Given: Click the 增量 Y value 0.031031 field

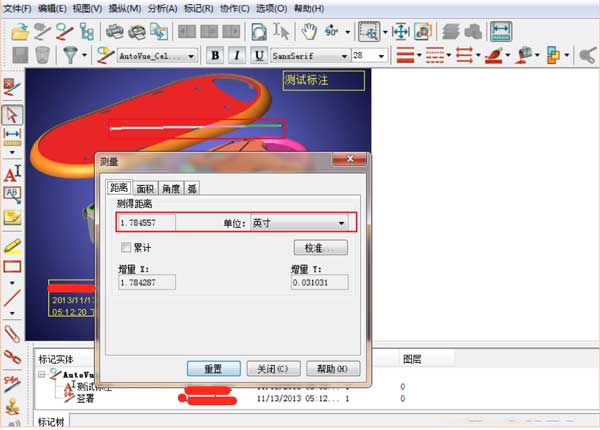Looking at the screenshot, I should [x=320, y=282].
